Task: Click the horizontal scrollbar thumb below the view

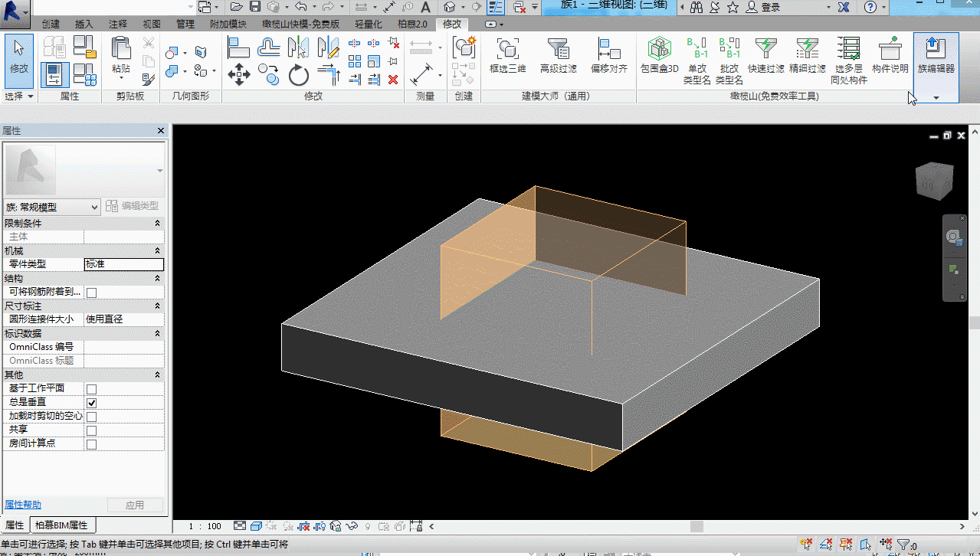Action: click(696, 526)
